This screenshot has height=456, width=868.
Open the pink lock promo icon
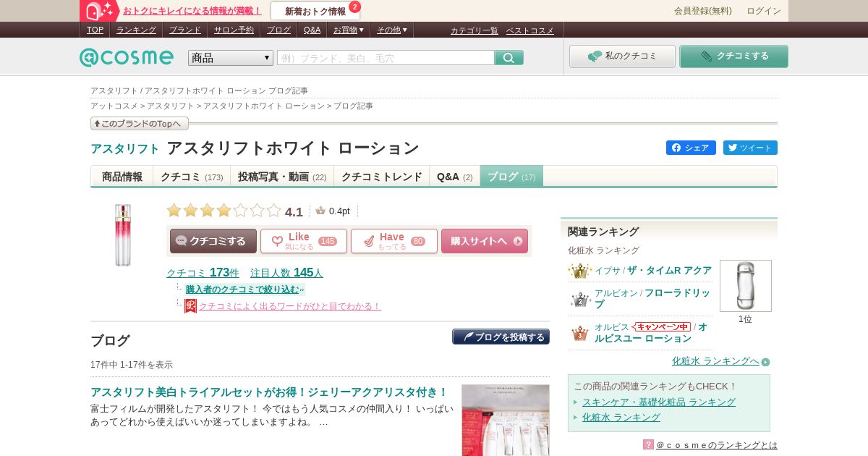(x=100, y=11)
